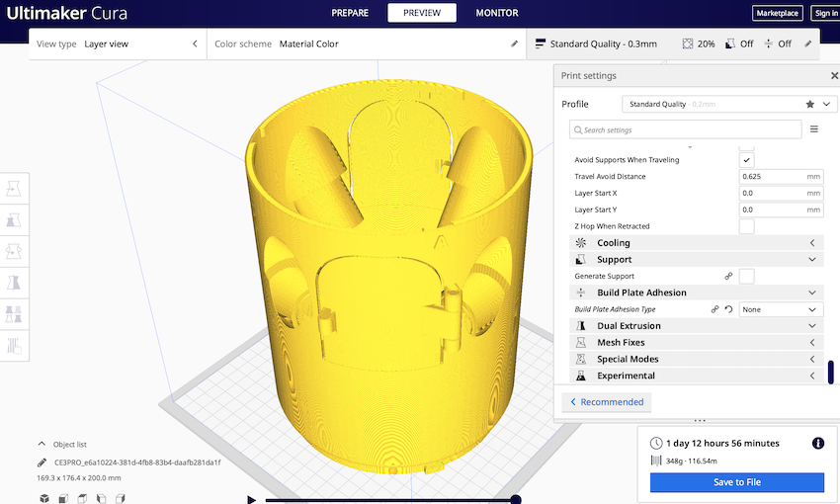Click the 169.3 x 176.4 x 200.0 mm dimensions
The width and height of the screenshot is (840, 504).
(79, 477)
